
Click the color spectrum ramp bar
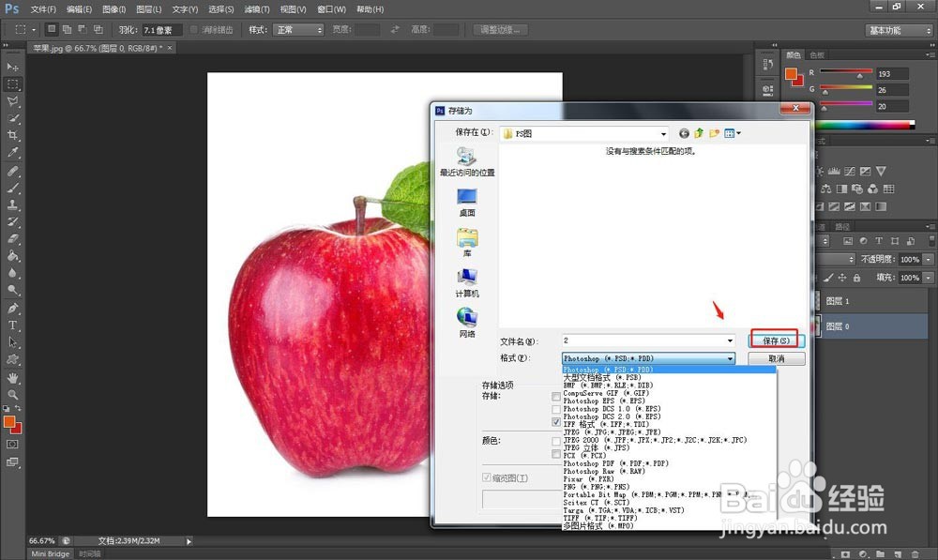(x=865, y=125)
